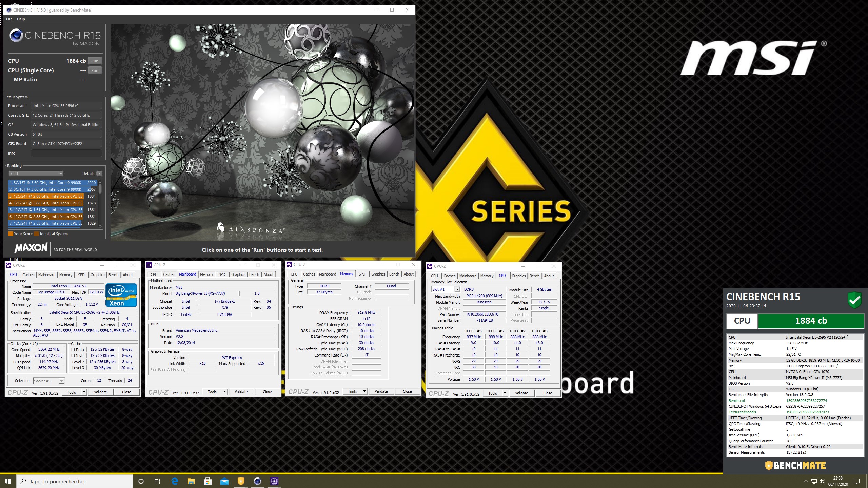Click the Cinebench R15 logo sphere
This screenshot has height=488, width=868.
16,35
